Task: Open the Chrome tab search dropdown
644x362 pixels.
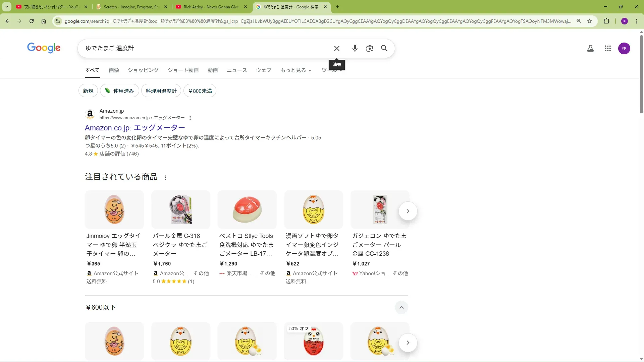Action: [x=7, y=7]
